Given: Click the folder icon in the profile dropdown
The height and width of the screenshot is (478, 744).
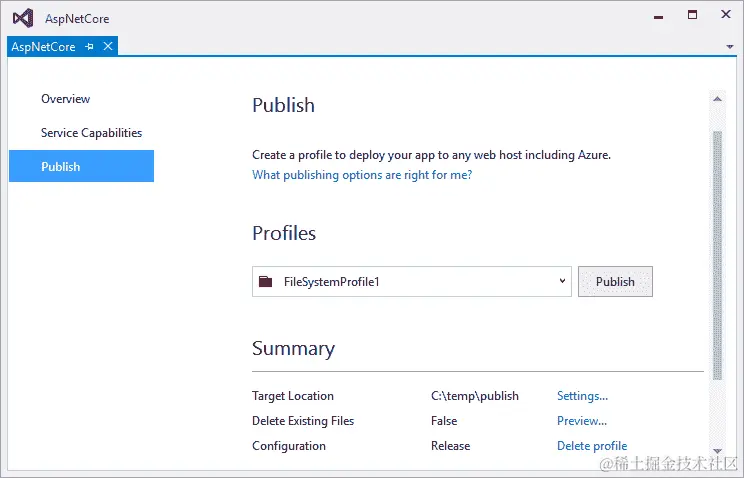Looking at the screenshot, I should tap(266, 281).
